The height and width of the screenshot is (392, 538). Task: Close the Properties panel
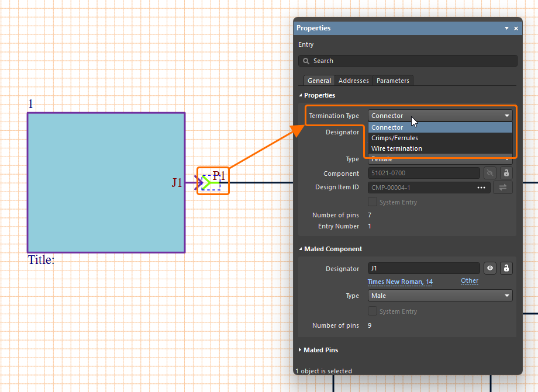(x=516, y=28)
